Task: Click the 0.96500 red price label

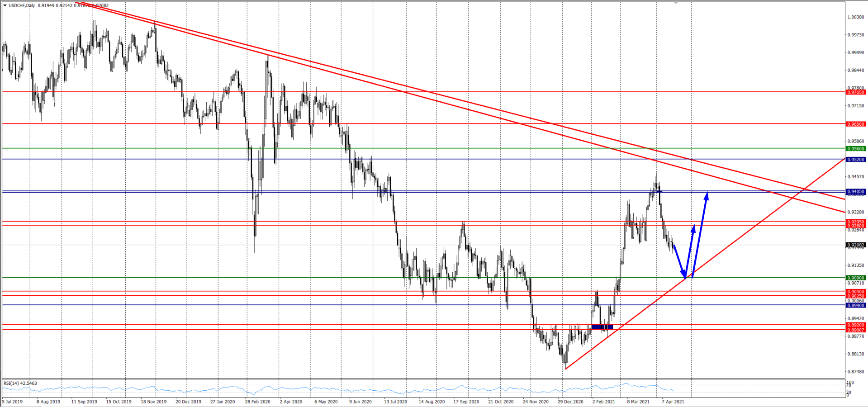Action: click(x=856, y=124)
